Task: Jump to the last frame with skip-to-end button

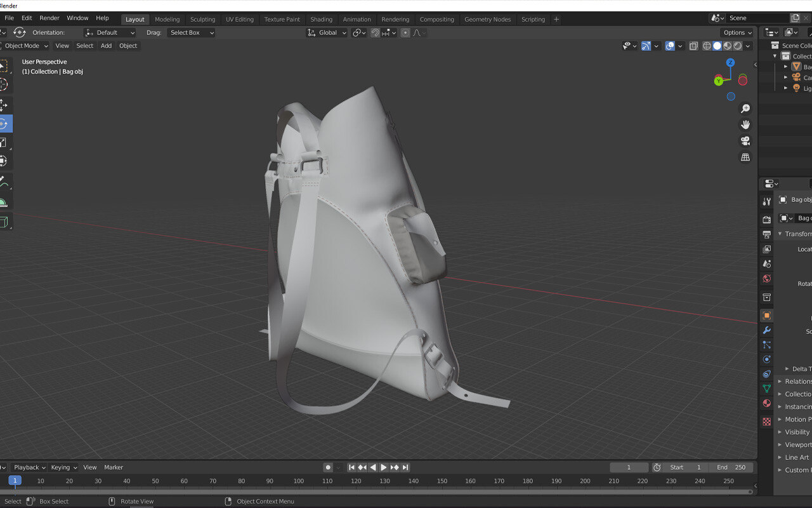Action: click(405, 467)
